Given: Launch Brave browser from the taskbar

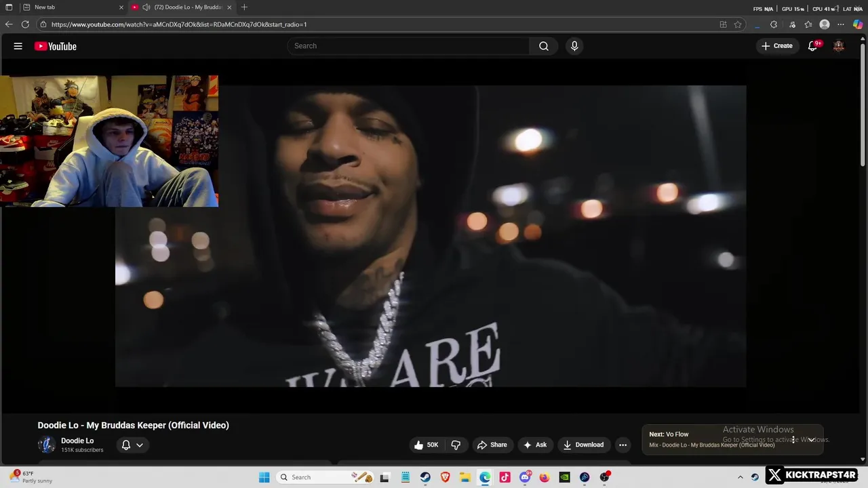Looking at the screenshot, I should pyautogui.click(x=445, y=477).
